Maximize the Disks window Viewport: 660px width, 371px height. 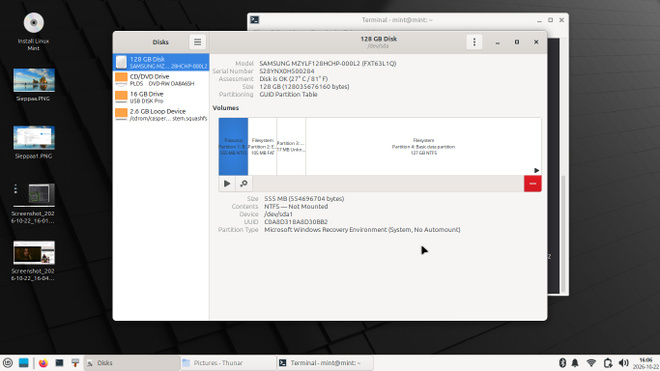[x=517, y=42]
